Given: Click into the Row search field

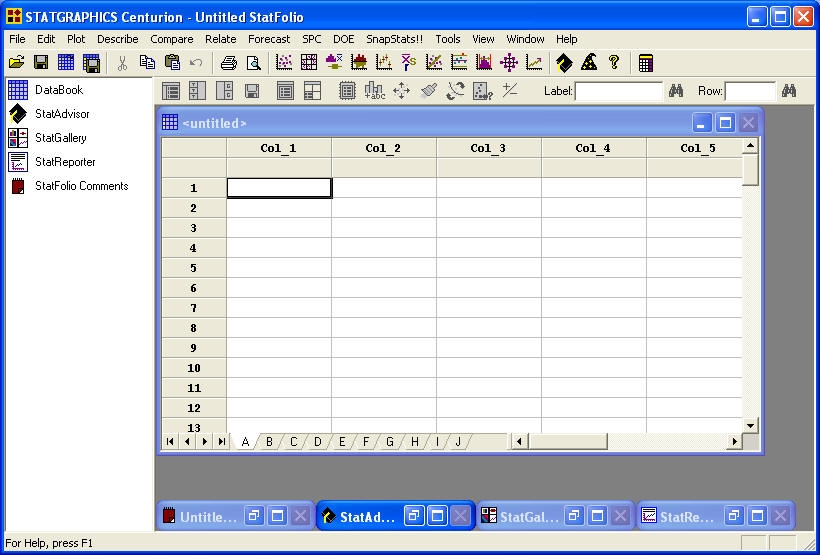Looking at the screenshot, I should [x=750, y=92].
